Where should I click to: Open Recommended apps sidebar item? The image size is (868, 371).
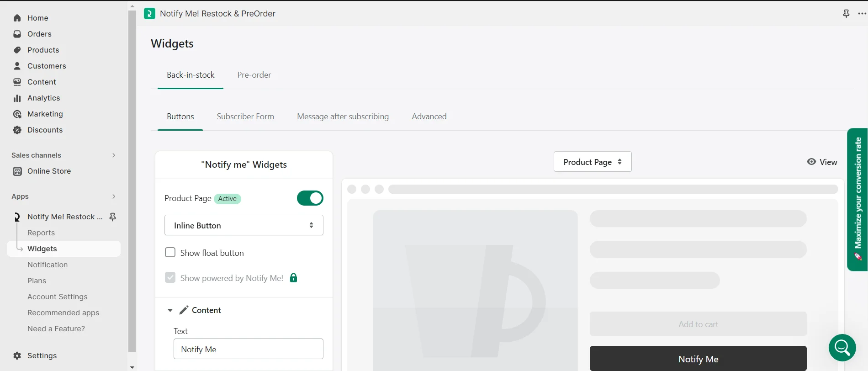63,313
